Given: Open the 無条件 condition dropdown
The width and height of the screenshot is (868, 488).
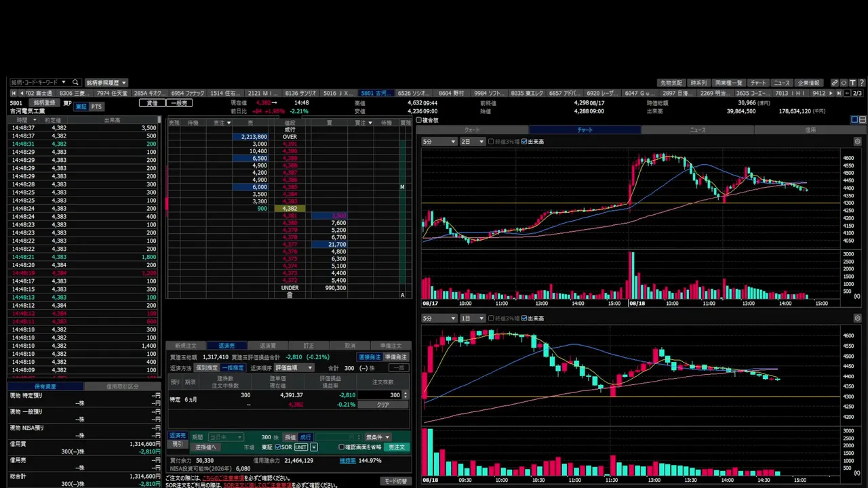Looking at the screenshot, I should [377, 437].
